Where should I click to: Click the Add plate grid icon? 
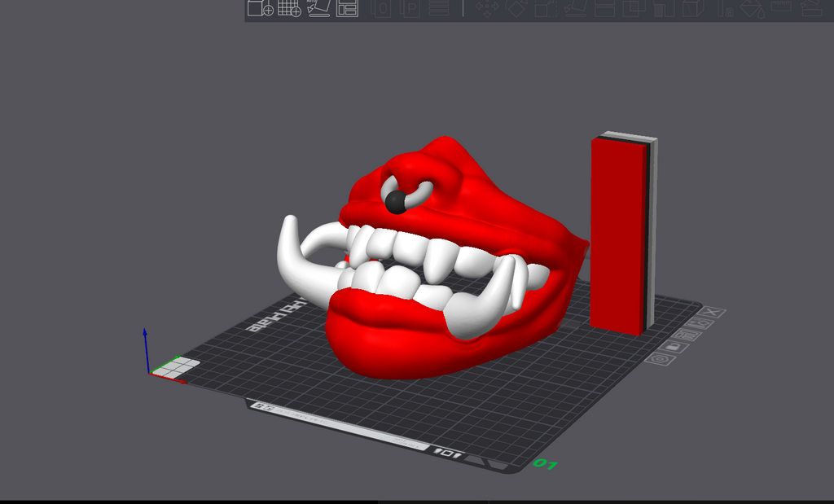pos(289,8)
